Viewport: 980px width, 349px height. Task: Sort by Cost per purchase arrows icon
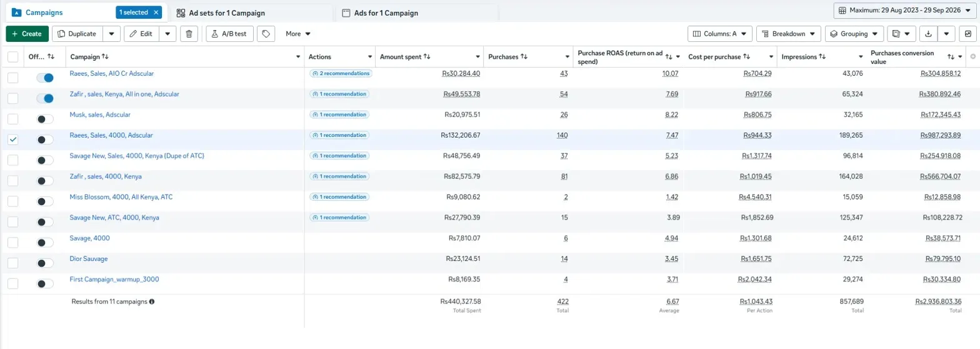(746, 57)
